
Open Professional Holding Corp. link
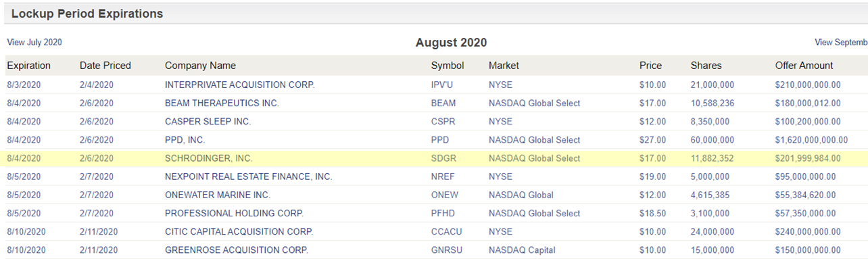[x=234, y=213]
